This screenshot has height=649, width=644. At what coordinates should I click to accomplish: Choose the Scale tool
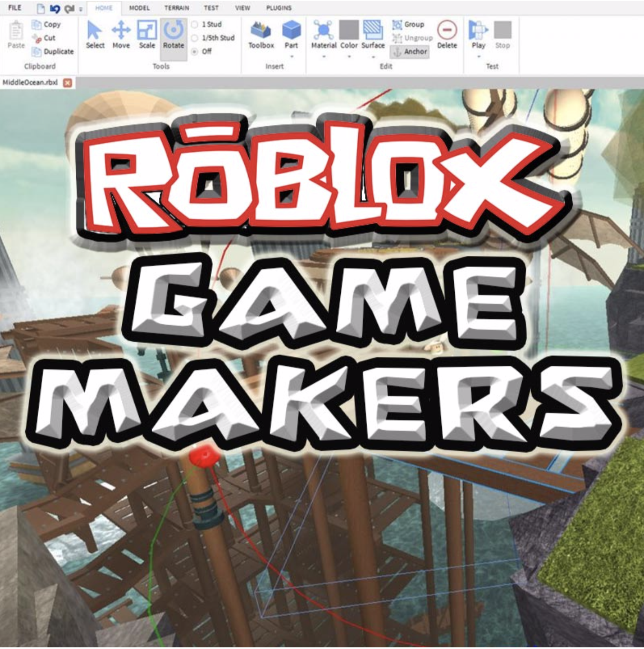(x=147, y=35)
